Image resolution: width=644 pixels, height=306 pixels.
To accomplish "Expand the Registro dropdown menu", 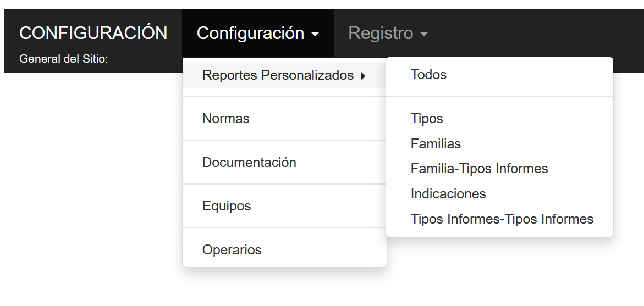I will [x=387, y=34].
